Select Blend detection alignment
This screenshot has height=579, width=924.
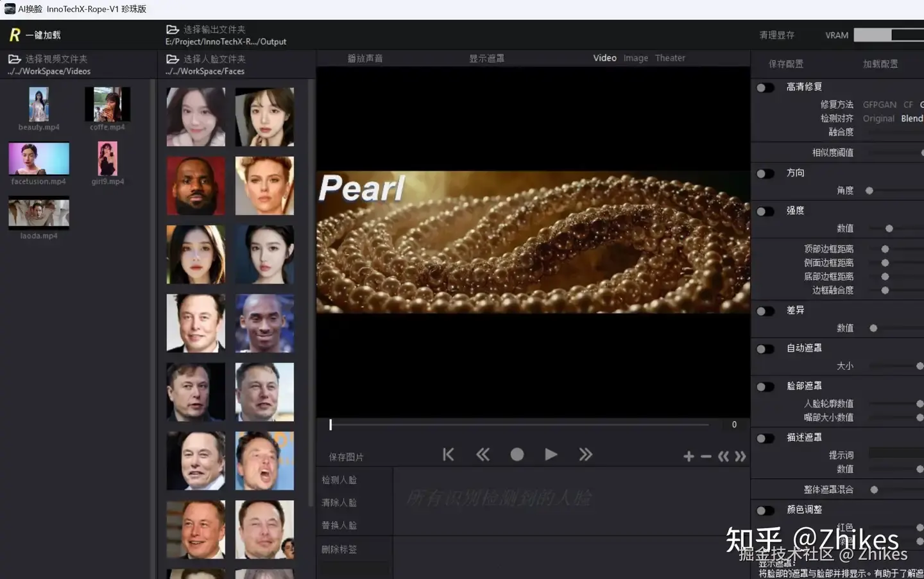click(912, 119)
